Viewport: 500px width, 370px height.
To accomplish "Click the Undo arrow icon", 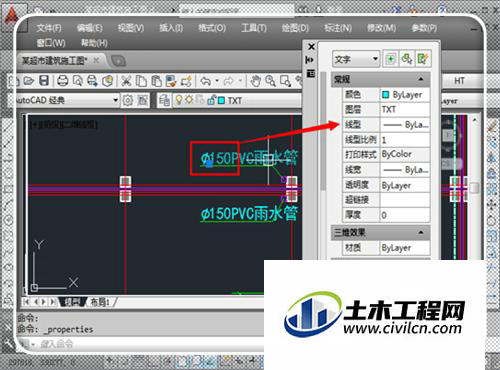I will click(206, 81).
